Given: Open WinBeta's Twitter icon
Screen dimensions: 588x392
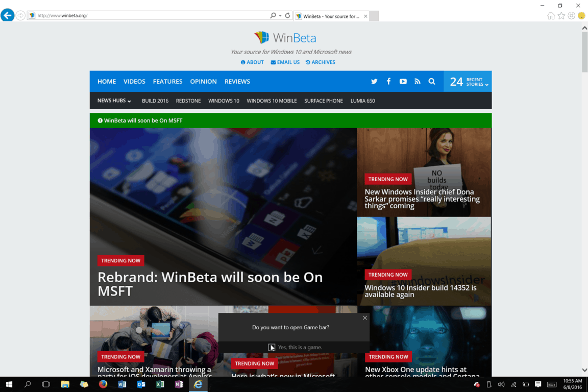Looking at the screenshot, I should click(374, 81).
